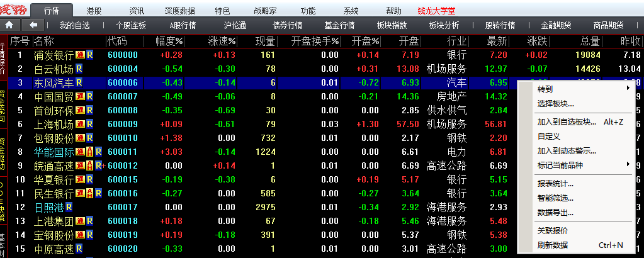Image resolution: width=644 pixels, height=258 pixels.
Task: Click the A/H badge next to 华能国际
Action: coord(89,152)
